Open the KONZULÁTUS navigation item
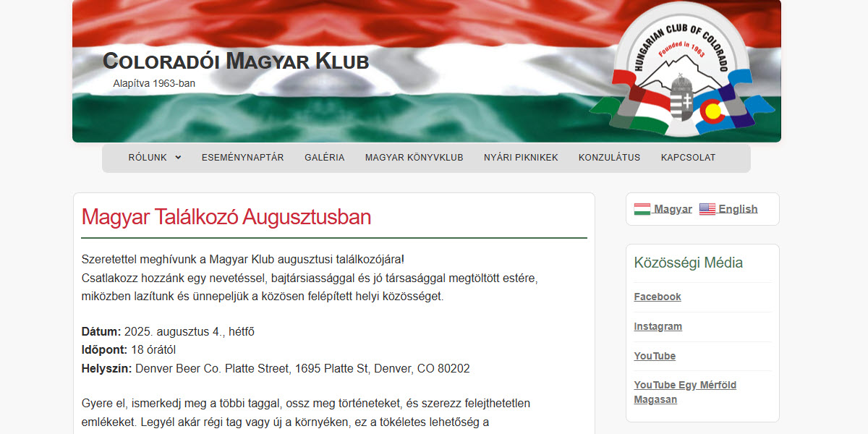The image size is (868, 434). pyautogui.click(x=608, y=157)
